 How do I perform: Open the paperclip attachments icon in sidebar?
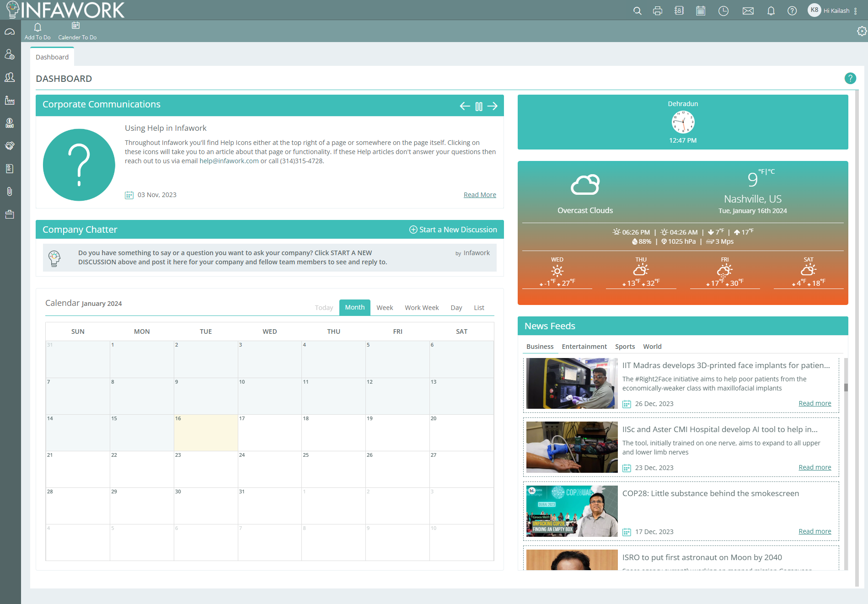point(10,192)
